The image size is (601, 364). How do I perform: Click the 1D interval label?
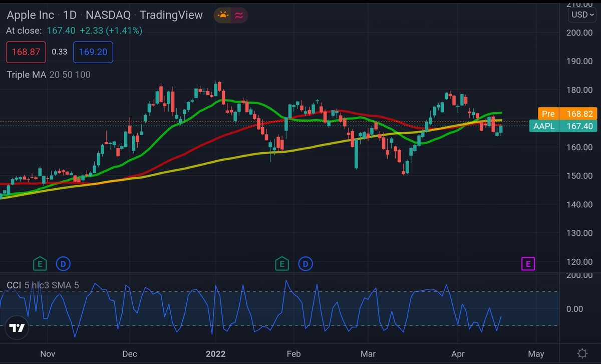pos(70,15)
